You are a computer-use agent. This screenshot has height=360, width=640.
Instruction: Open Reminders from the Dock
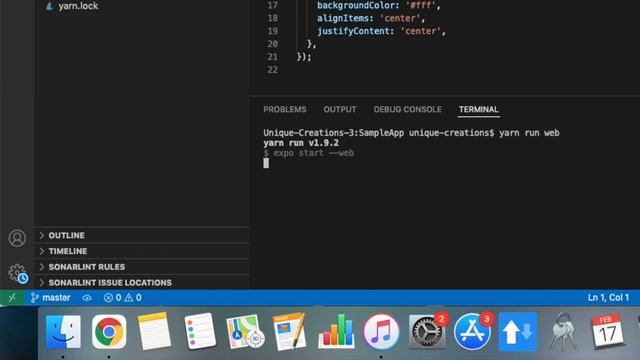(x=200, y=331)
